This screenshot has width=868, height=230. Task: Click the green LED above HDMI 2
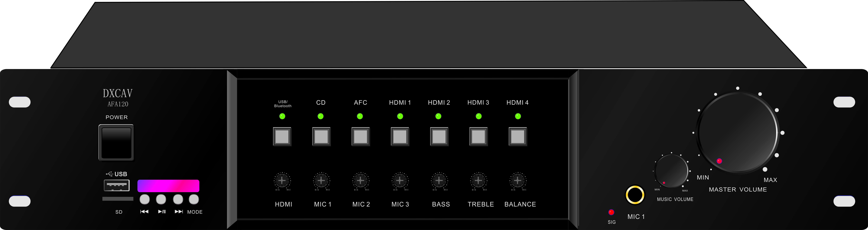click(438, 116)
